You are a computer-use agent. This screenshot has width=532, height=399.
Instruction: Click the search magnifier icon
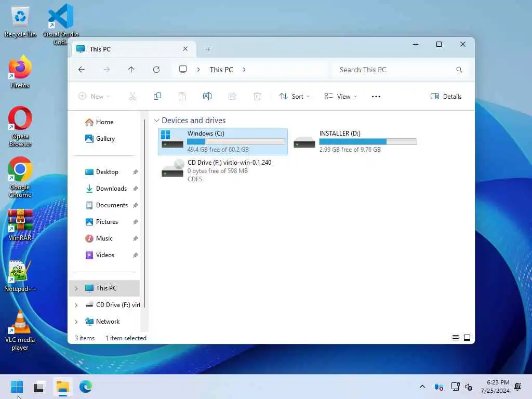459,70
